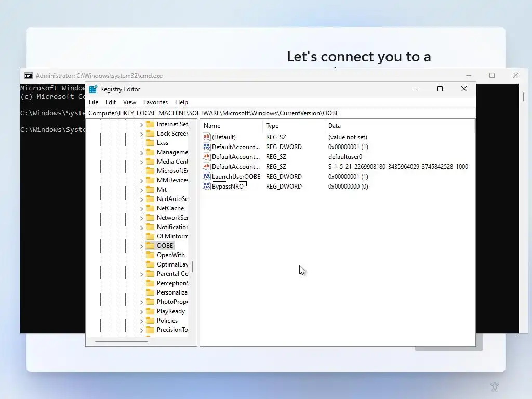Image resolution: width=532 pixels, height=399 pixels.
Task: Select the PrecisionTouchPad tree key
Action: (171, 330)
